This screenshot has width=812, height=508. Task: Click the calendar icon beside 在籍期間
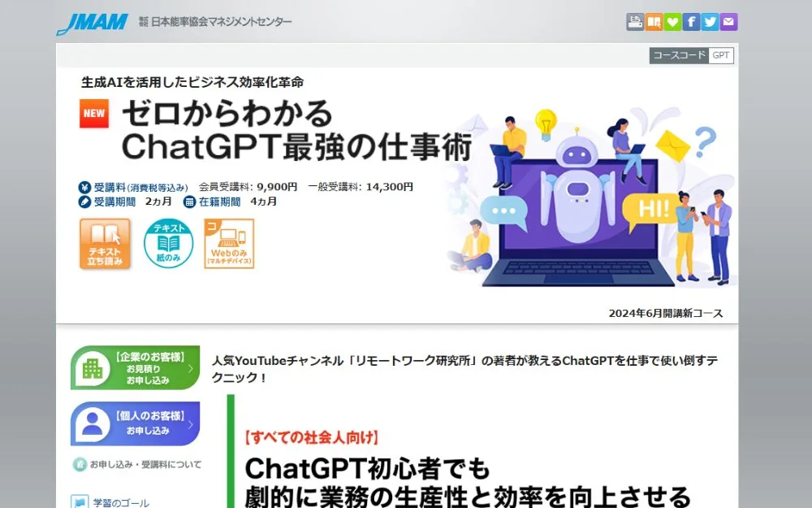(x=189, y=202)
